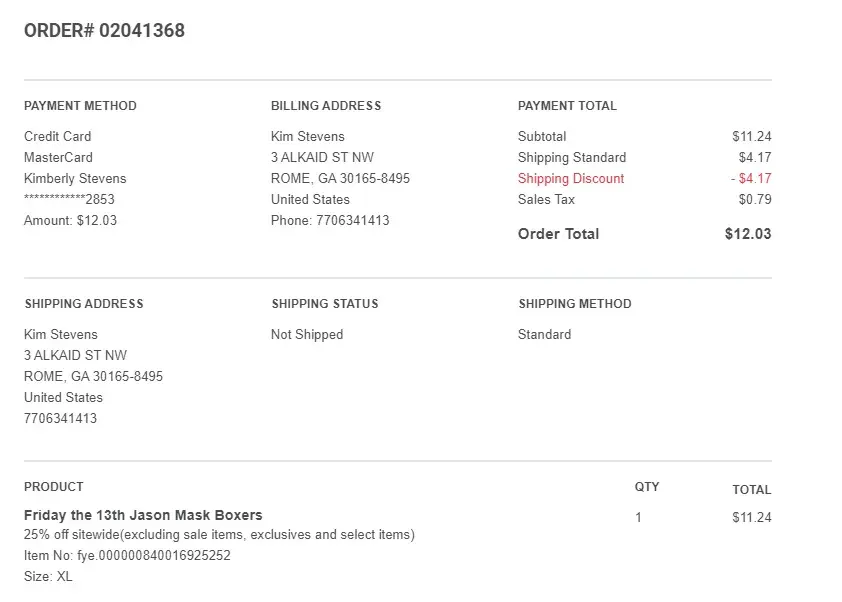The image size is (842, 602).
Task: Select the cardholder name Kimberly Stevens
Action: tap(75, 178)
